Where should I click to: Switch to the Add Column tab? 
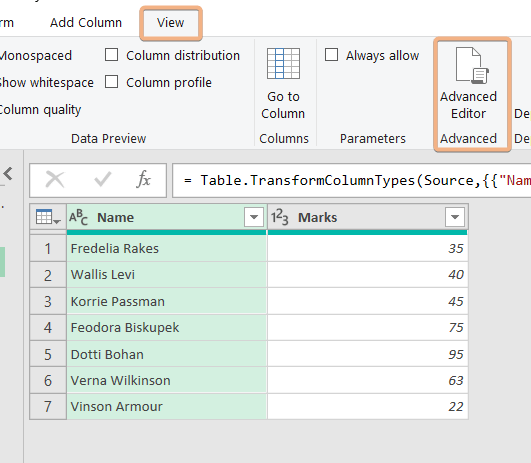tap(86, 23)
